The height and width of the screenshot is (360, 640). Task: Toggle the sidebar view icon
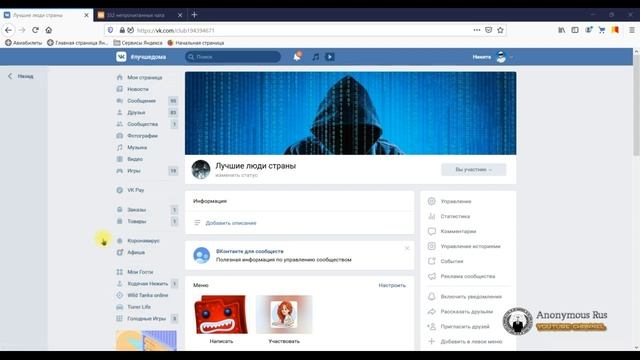[575, 30]
